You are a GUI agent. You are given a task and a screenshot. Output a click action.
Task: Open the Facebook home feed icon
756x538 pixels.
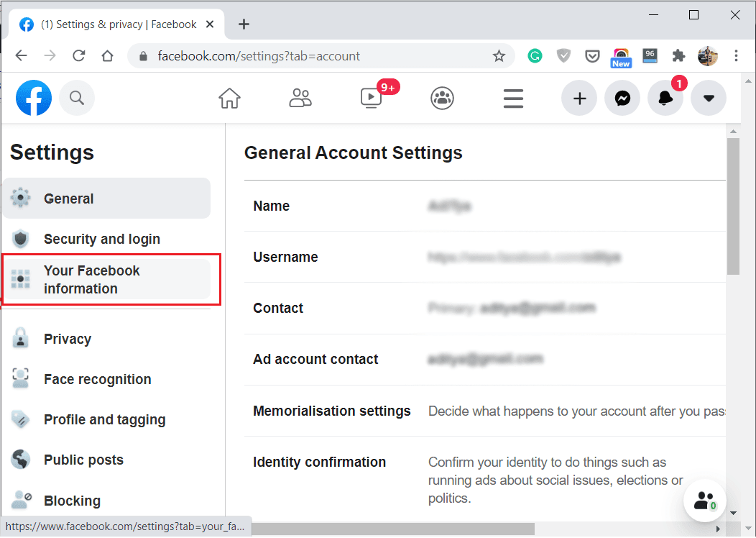(x=229, y=98)
